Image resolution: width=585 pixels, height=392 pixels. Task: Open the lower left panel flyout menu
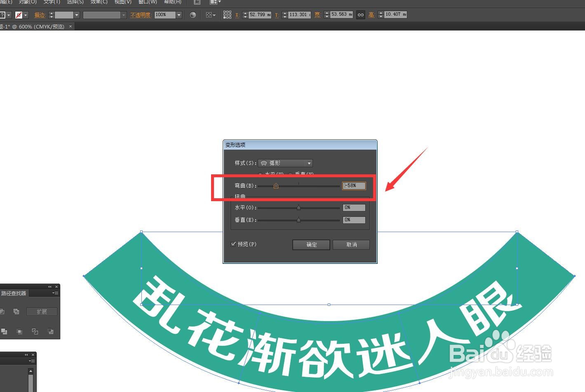tap(32, 361)
